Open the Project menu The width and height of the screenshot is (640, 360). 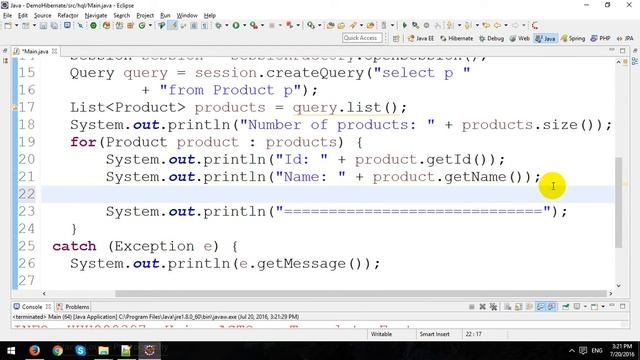point(145,16)
